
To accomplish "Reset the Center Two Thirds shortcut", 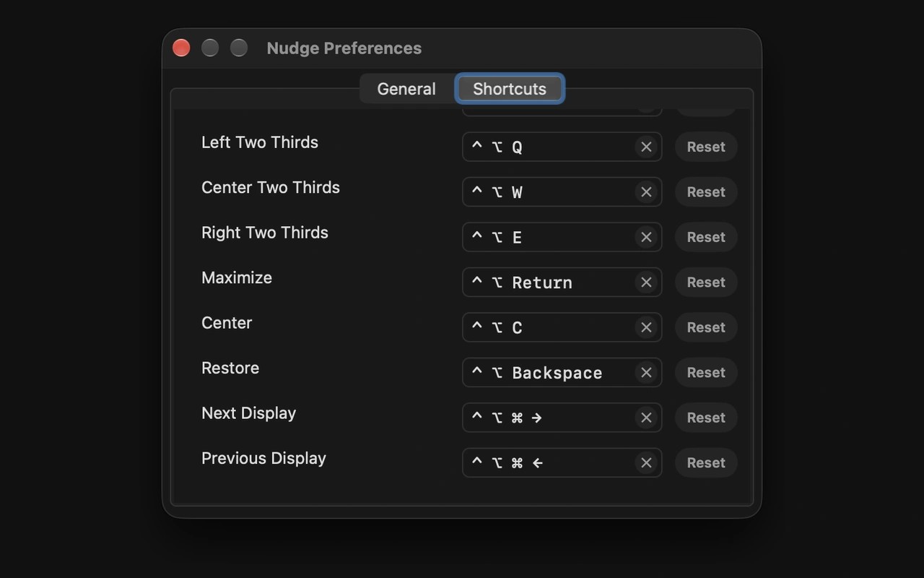I will click(706, 192).
